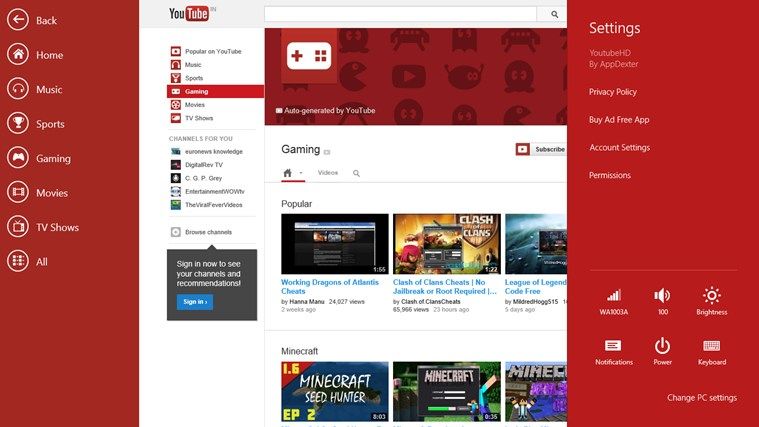
Task: Open euronews knowledge channel
Action: point(213,152)
